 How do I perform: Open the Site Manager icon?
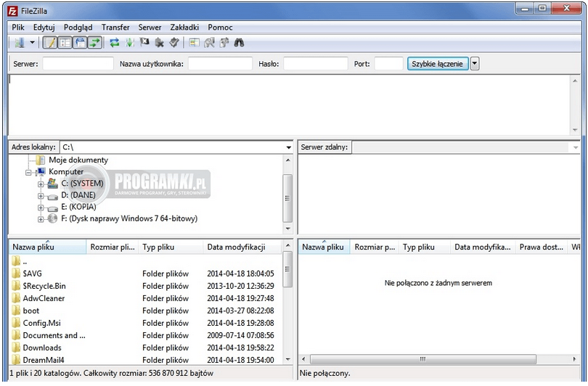20,43
